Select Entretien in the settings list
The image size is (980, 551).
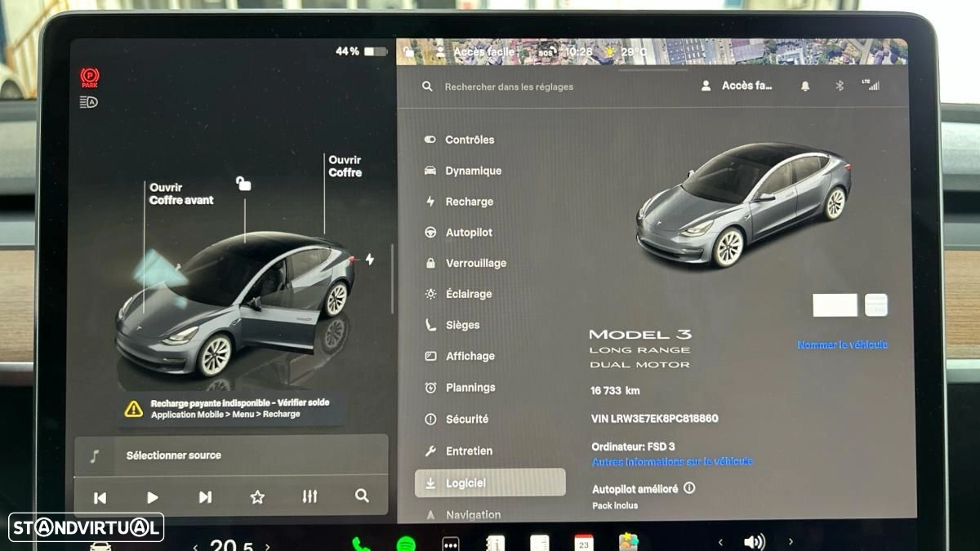[458, 451]
